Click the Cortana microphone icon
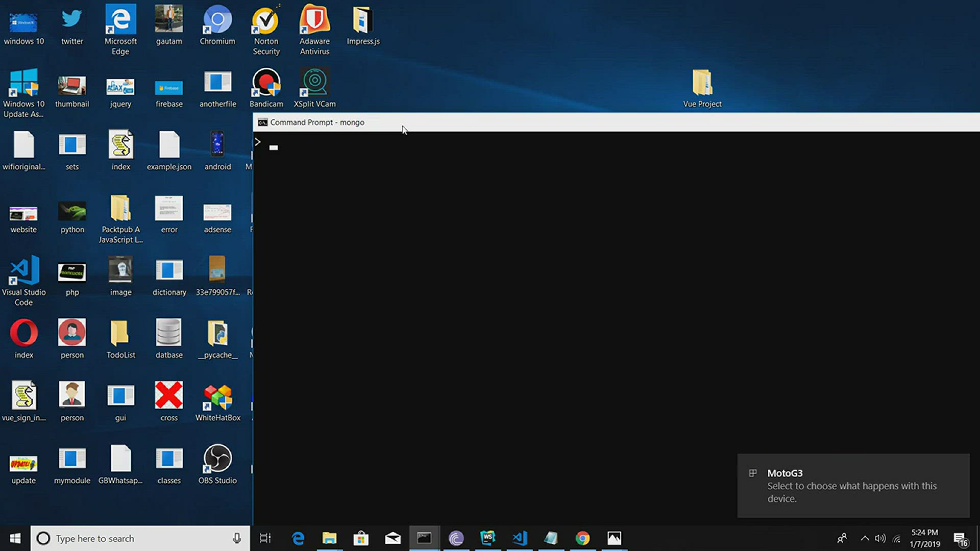The width and height of the screenshot is (980, 551). point(237,538)
